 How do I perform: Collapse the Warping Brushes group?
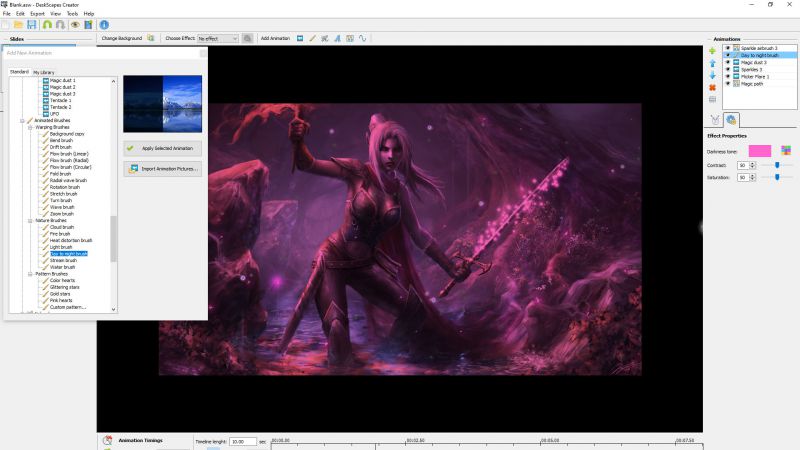tap(30, 128)
